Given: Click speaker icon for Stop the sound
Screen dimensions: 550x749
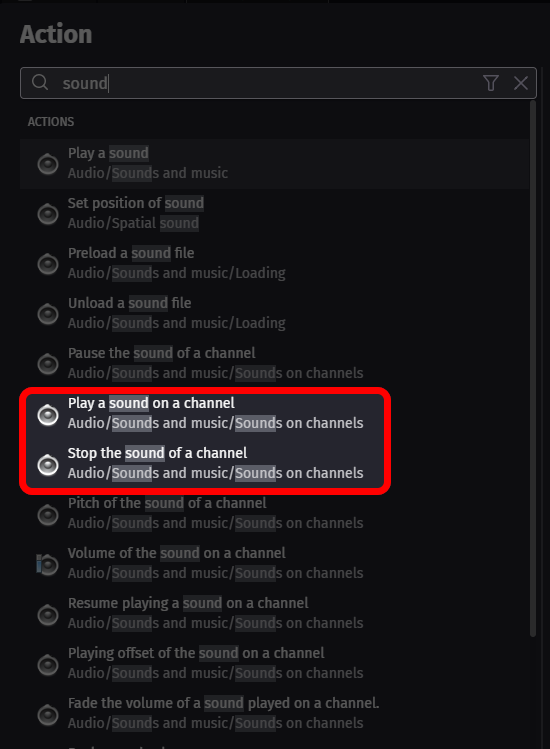Looking at the screenshot, I should 48,464.
